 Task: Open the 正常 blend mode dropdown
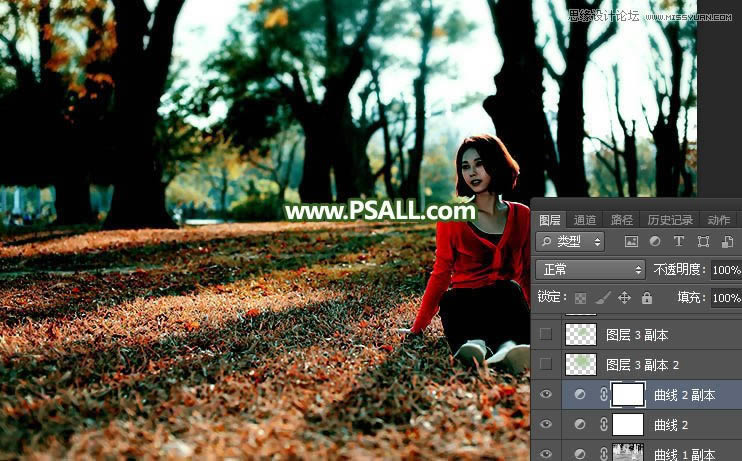click(590, 270)
